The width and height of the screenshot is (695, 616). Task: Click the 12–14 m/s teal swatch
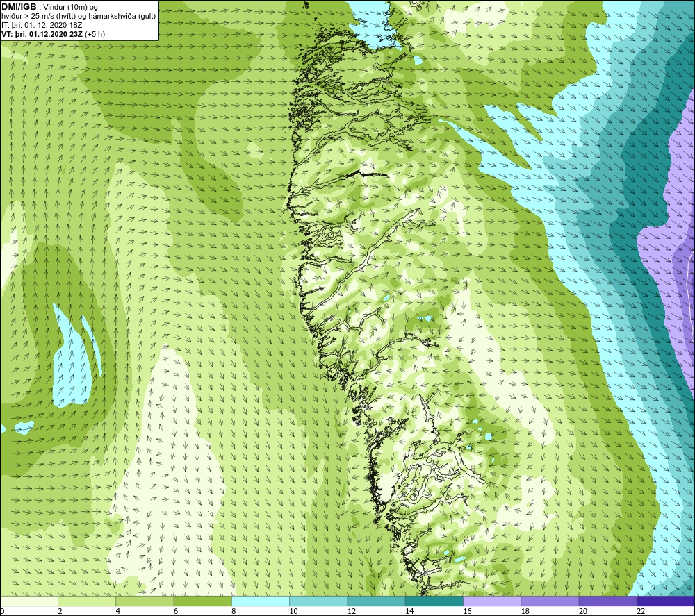[x=376, y=601]
